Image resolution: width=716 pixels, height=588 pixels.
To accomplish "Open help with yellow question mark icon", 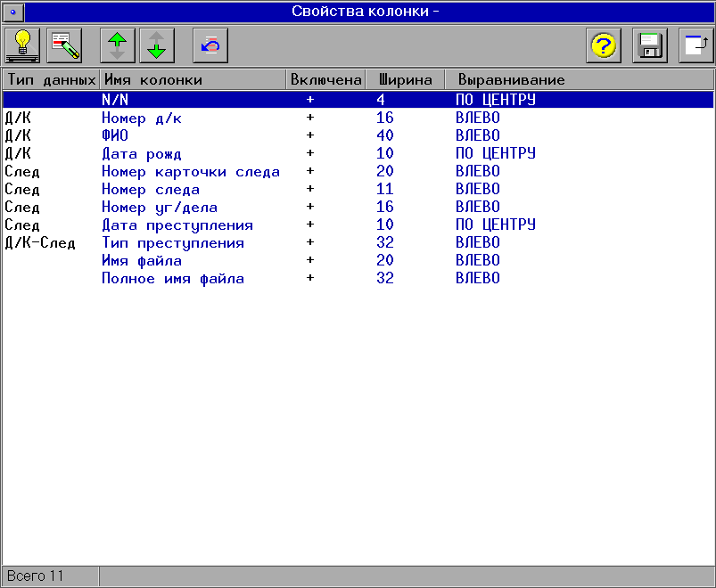I will click(x=604, y=45).
